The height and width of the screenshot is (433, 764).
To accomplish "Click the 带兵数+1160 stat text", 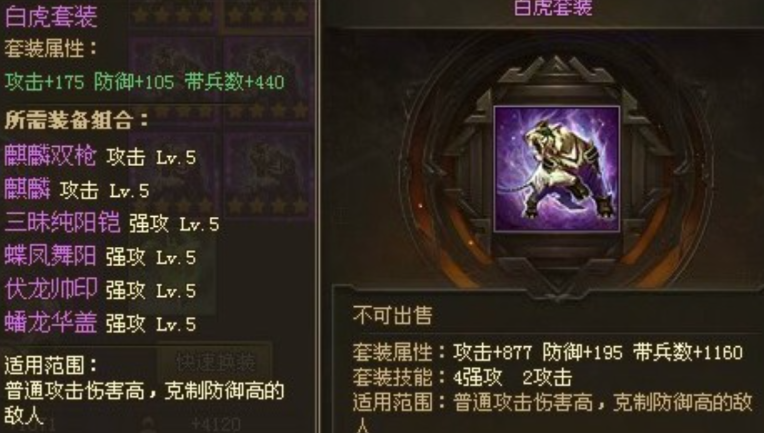I will [688, 352].
